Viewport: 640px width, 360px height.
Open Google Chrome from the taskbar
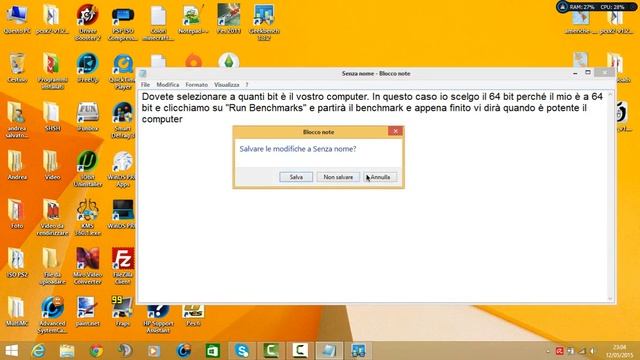click(x=96, y=351)
